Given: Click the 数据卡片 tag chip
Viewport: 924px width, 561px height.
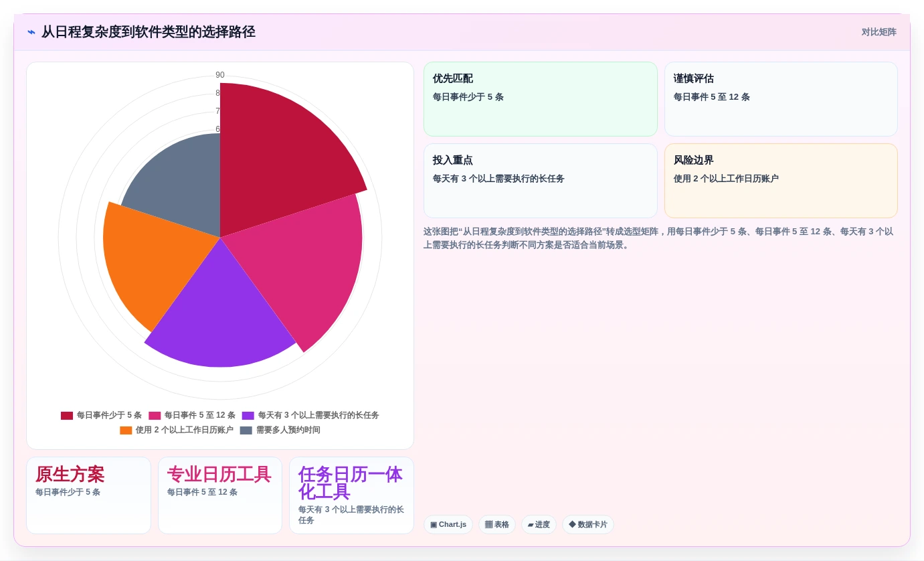Looking at the screenshot, I should pos(588,525).
